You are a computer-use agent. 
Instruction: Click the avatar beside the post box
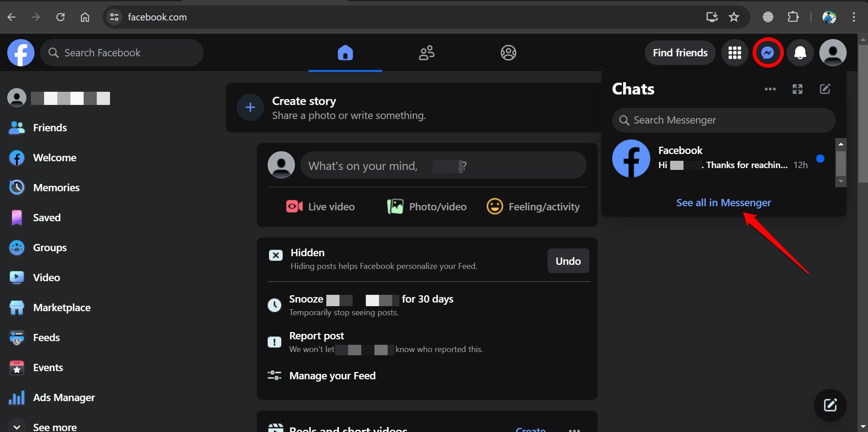pos(281,165)
